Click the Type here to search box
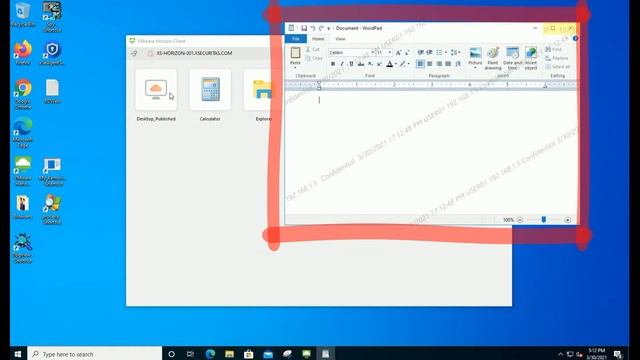 [x=95, y=354]
